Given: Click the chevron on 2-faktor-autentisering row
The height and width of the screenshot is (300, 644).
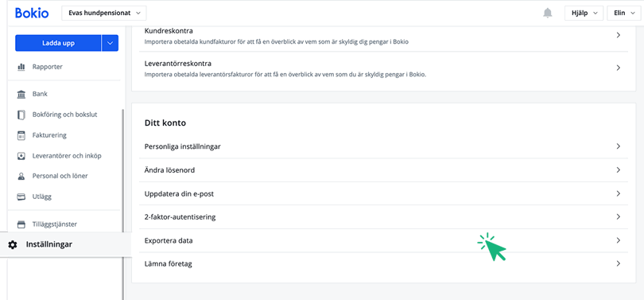Looking at the screenshot, I should click(618, 217).
